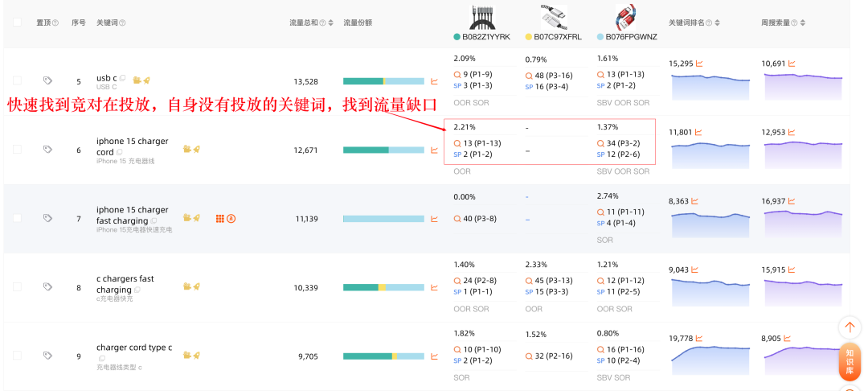Select row 7 checkbox
Viewport: 868px width, 391px height.
click(17, 218)
